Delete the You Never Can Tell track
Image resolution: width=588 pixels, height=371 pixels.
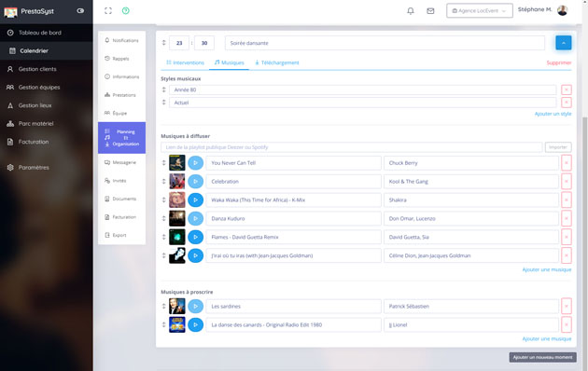567,163
